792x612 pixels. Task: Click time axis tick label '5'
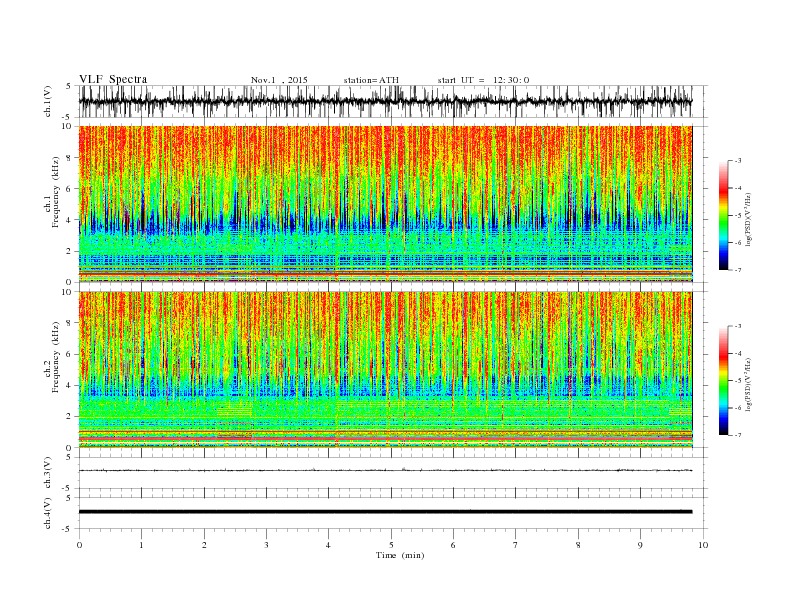pyautogui.click(x=391, y=545)
